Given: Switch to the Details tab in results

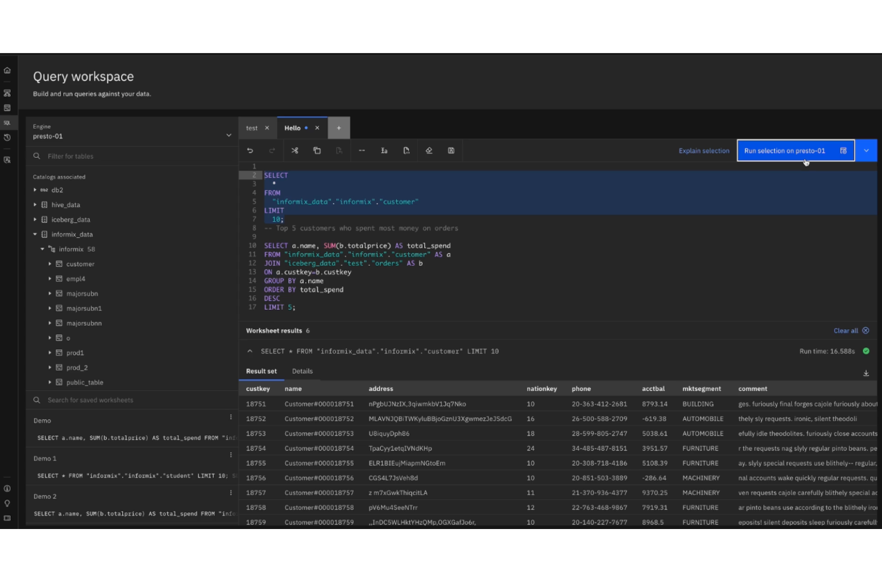Looking at the screenshot, I should tap(302, 371).
